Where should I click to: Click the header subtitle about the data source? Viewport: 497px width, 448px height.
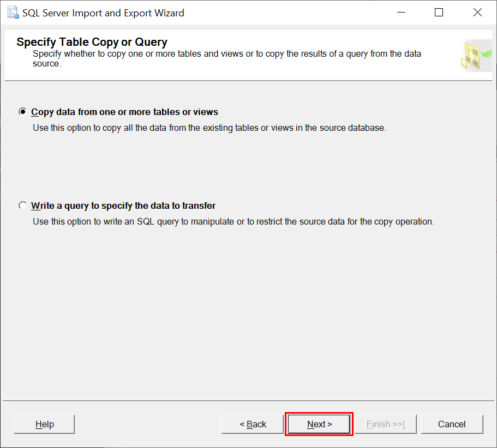point(227,58)
